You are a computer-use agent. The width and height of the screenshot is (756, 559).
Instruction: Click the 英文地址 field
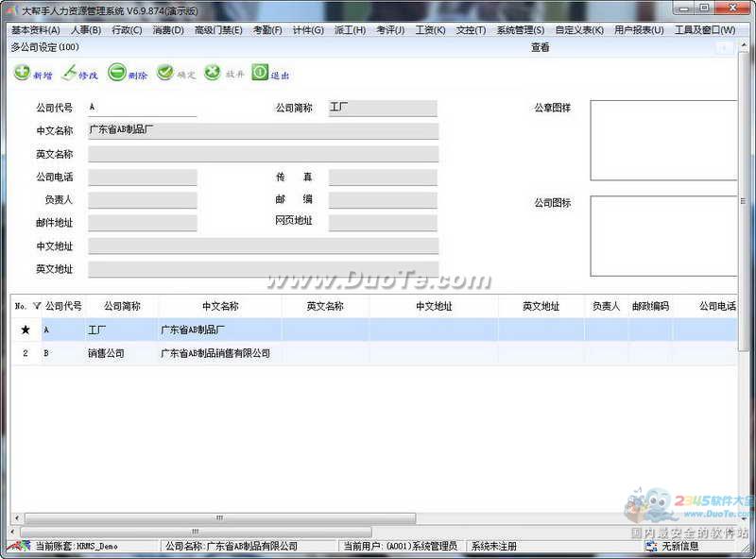pos(264,269)
